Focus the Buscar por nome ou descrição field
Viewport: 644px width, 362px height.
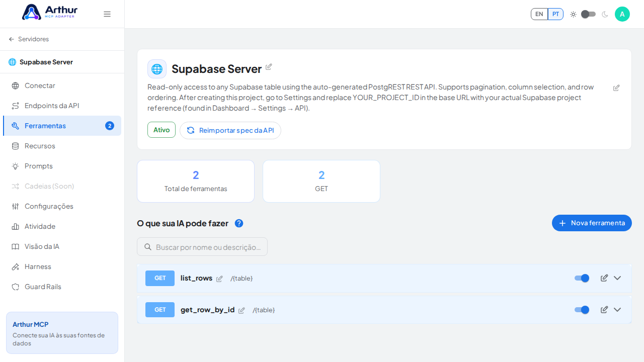tap(202, 247)
